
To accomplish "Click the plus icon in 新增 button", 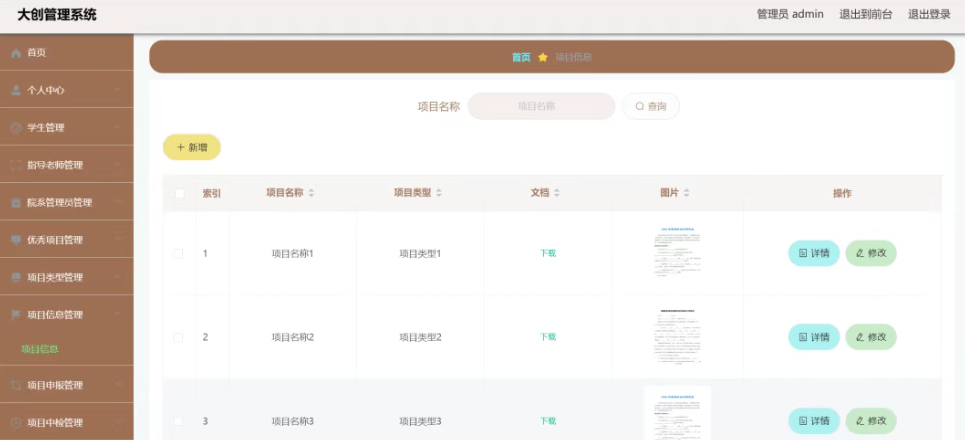I will click(180, 147).
